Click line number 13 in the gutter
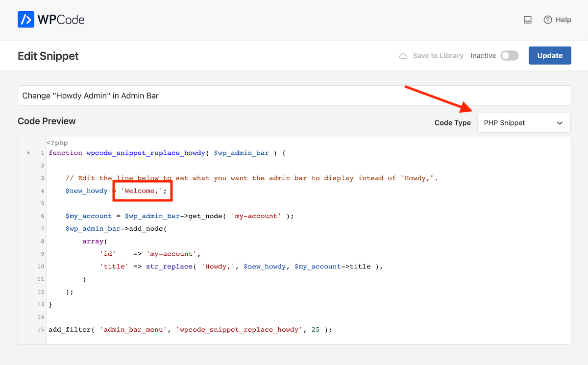The height and width of the screenshot is (365, 588). point(40,305)
